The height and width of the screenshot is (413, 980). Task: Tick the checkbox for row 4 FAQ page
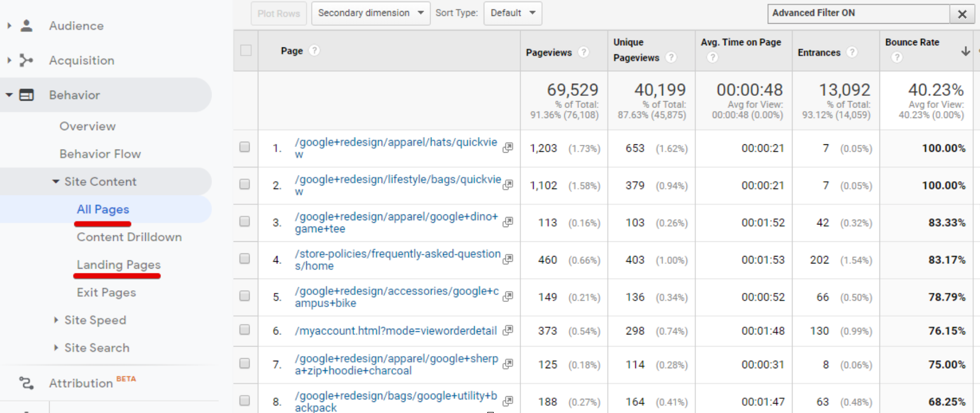(x=245, y=259)
